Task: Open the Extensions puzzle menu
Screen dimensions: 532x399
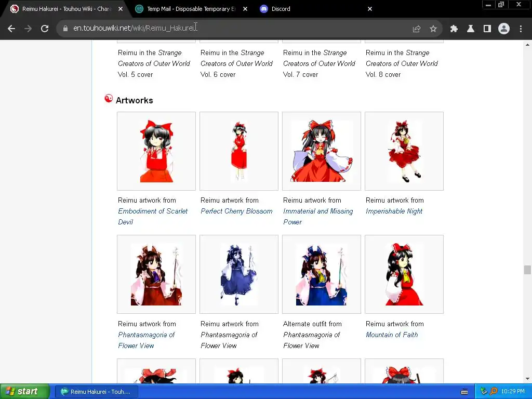Action: pos(454,29)
